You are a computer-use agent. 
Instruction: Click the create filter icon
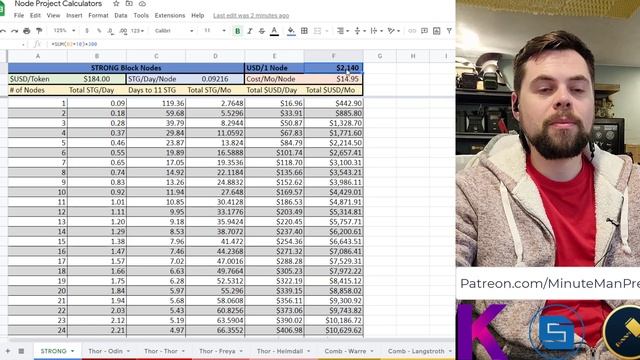coord(449,31)
